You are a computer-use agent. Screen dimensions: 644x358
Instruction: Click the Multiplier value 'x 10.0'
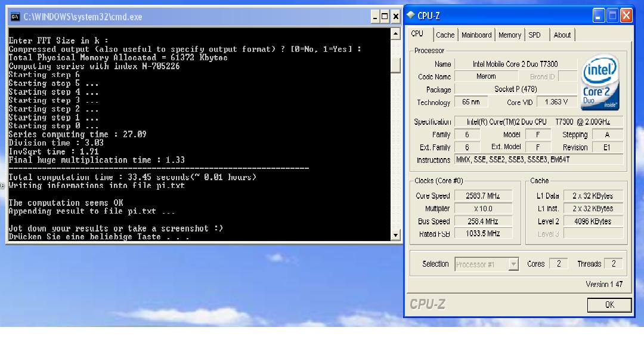click(483, 209)
